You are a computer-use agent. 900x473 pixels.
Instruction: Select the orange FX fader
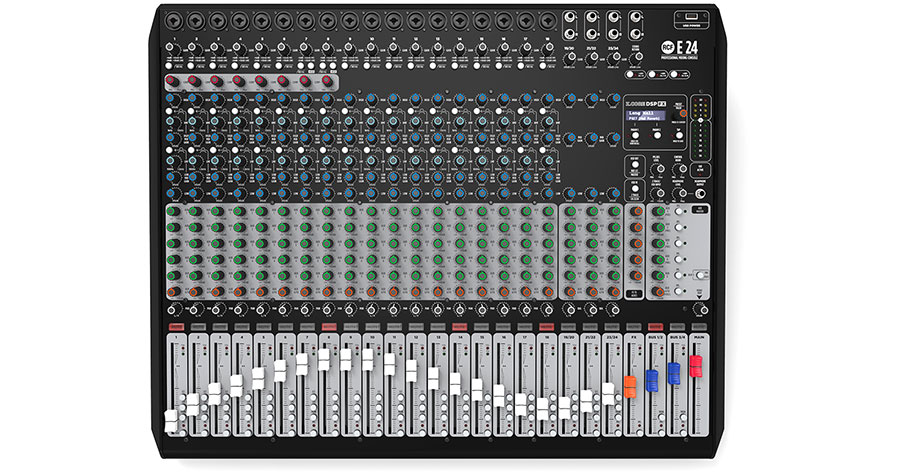pos(630,385)
